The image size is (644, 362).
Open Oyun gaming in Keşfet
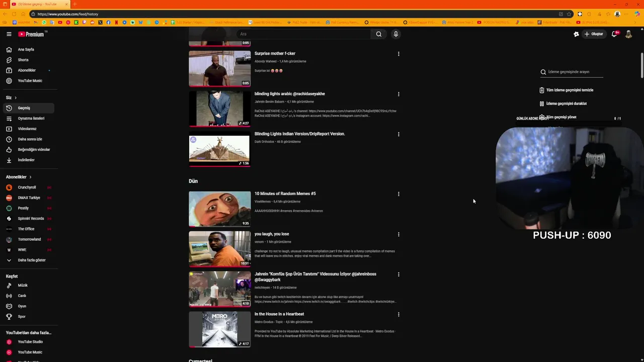point(28,306)
